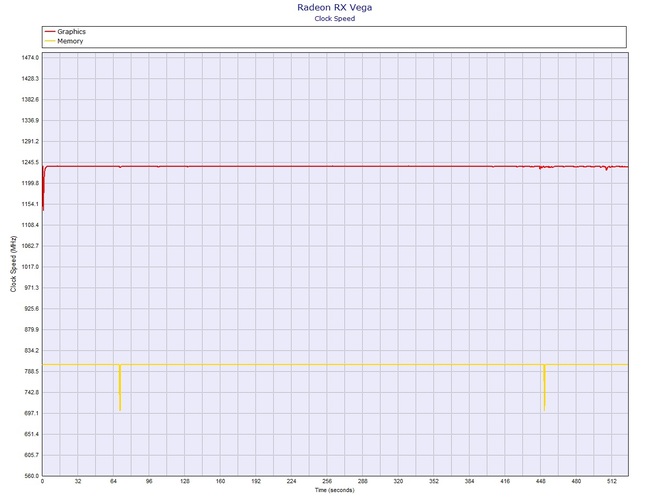Click the 697.1 y-axis value

point(31,413)
